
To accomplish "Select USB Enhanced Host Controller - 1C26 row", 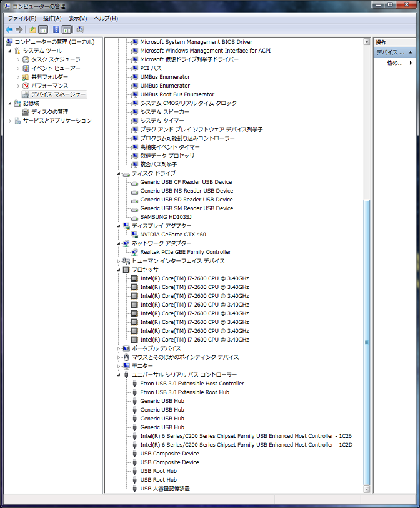I will [x=246, y=436].
